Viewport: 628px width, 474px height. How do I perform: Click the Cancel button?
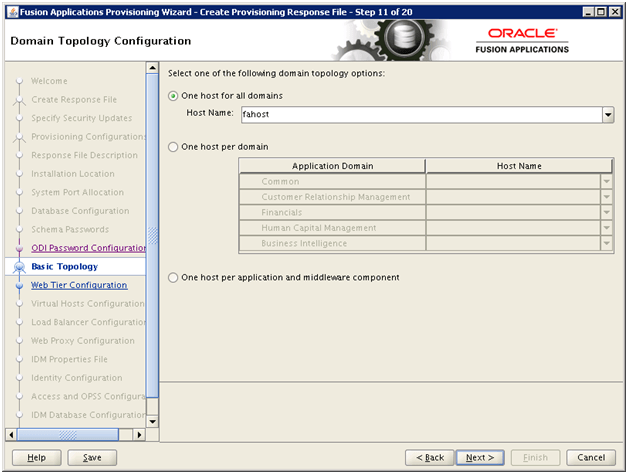tap(591, 458)
